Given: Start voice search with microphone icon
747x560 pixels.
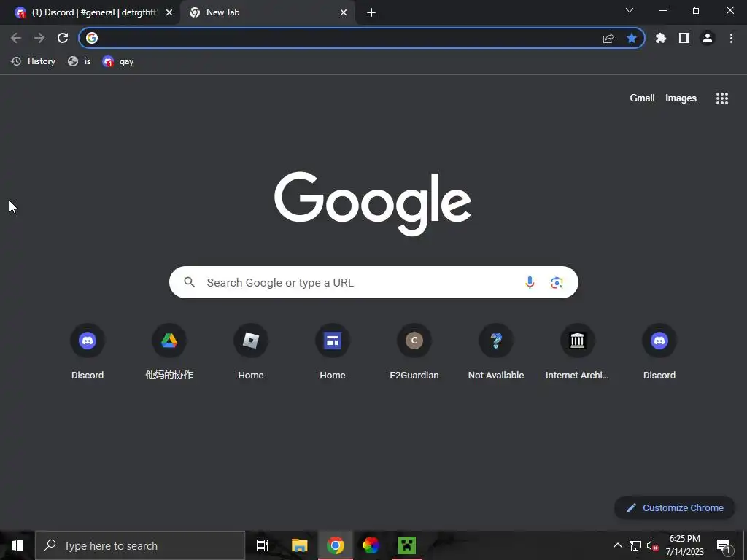Looking at the screenshot, I should coord(530,282).
